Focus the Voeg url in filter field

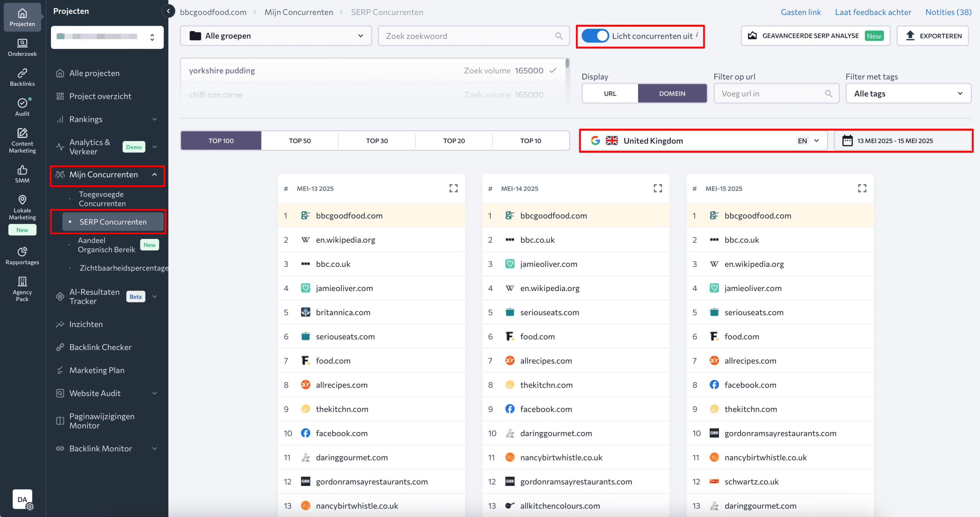tap(776, 93)
